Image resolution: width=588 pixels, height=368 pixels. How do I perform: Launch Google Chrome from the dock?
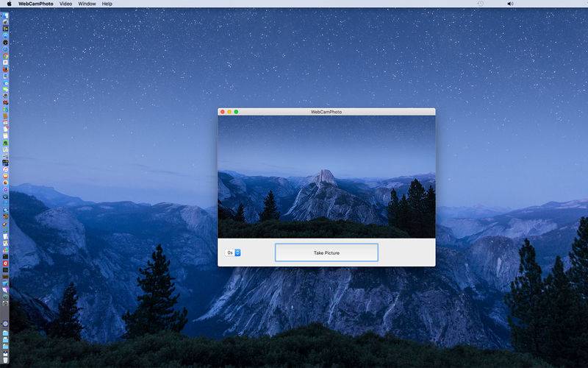coord(6,56)
